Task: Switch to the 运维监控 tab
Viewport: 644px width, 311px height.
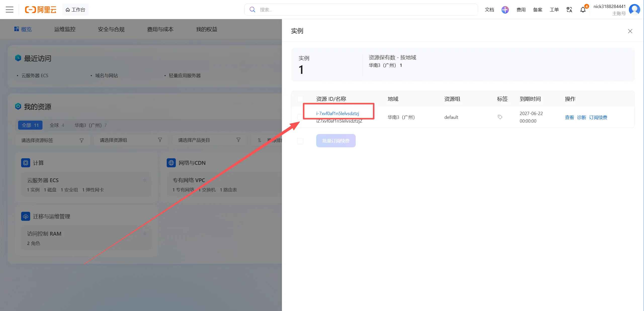Action: pyautogui.click(x=65, y=29)
